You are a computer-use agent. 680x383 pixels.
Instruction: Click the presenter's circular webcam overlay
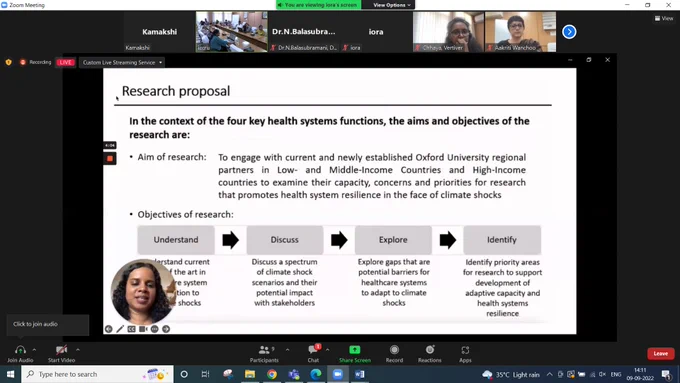(143, 291)
